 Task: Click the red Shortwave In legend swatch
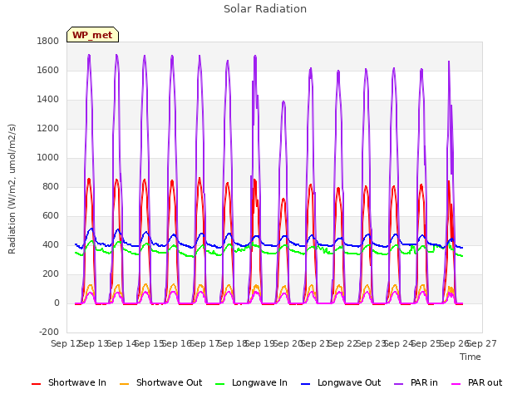(x=36, y=384)
